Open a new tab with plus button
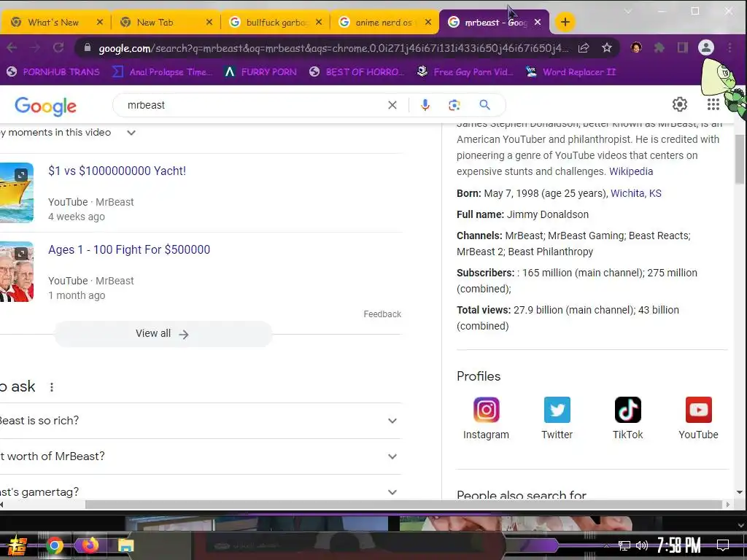Image resolution: width=747 pixels, height=560 pixels. 565,22
